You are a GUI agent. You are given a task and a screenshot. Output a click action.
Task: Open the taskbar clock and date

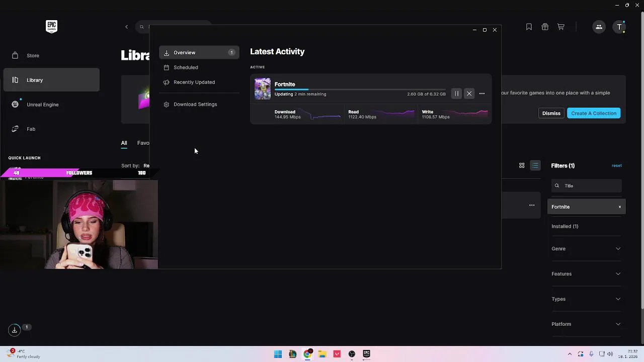coord(629,354)
